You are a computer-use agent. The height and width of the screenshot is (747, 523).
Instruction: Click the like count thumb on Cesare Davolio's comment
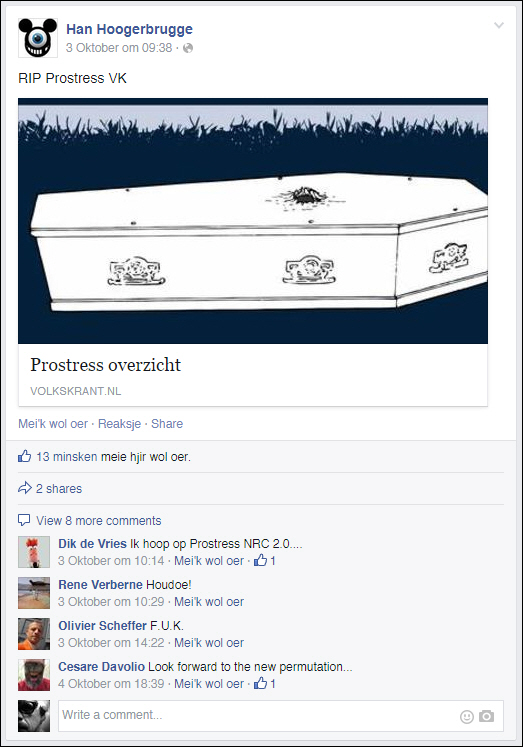[x=261, y=683]
